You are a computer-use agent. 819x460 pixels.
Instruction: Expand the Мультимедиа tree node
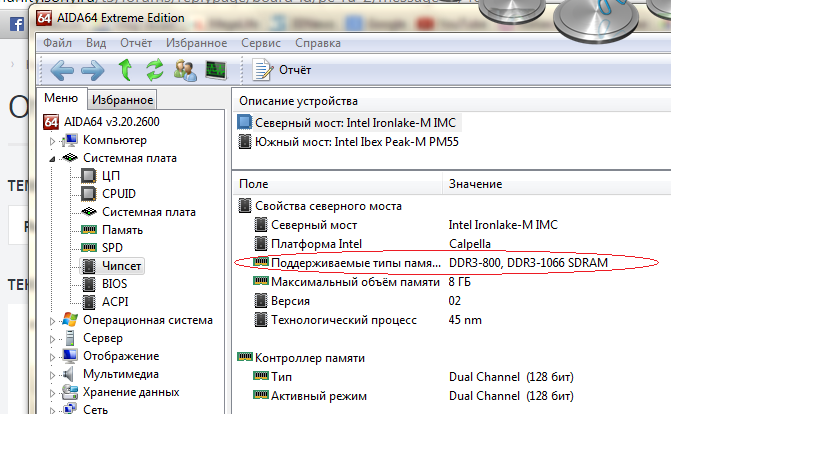point(53,375)
